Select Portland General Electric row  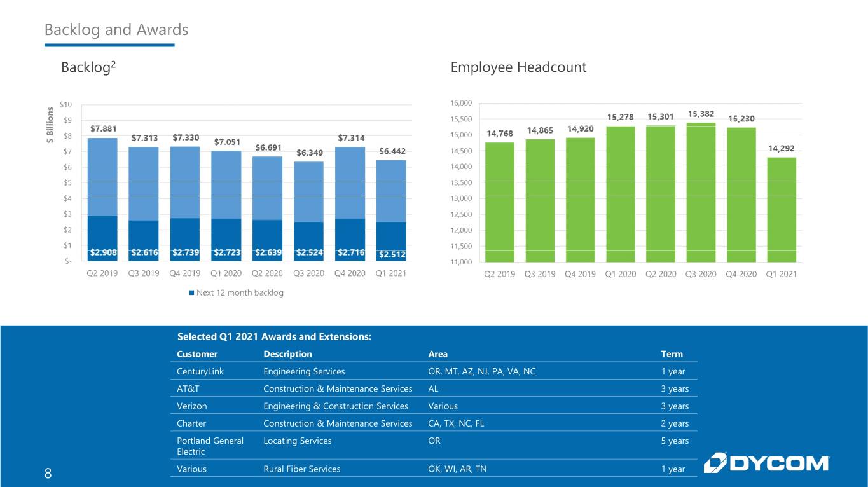[x=434, y=446]
